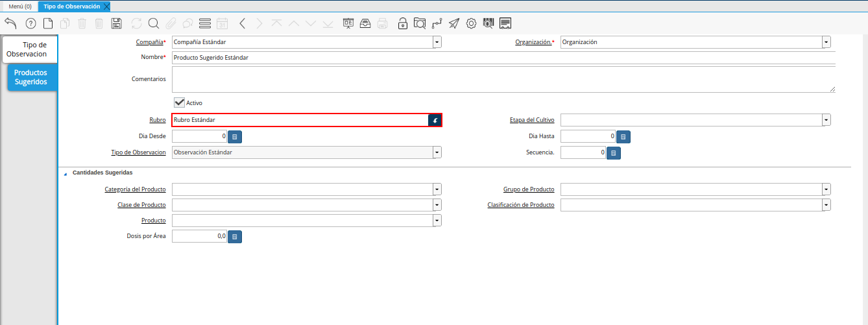Click the padlock Lock record icon

tap(403, 23)
